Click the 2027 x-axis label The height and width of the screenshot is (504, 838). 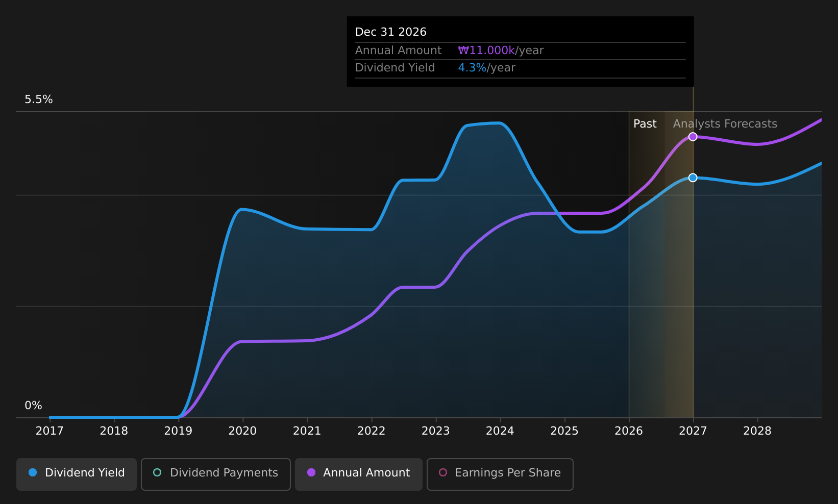point(693,431)
